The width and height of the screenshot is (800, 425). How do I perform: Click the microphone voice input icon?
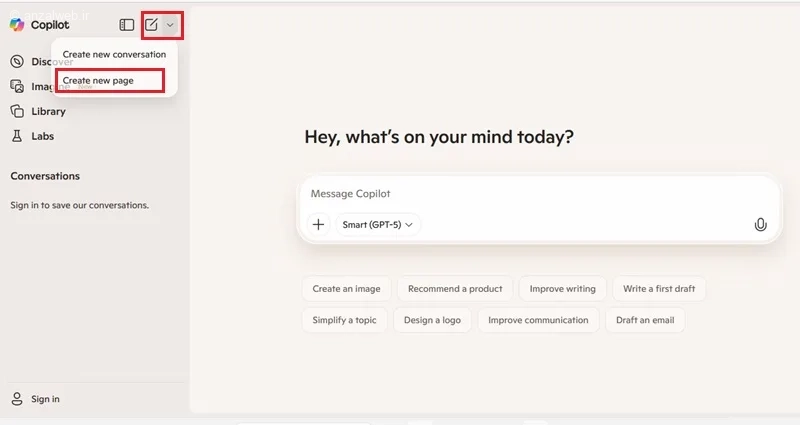[761, 225]
